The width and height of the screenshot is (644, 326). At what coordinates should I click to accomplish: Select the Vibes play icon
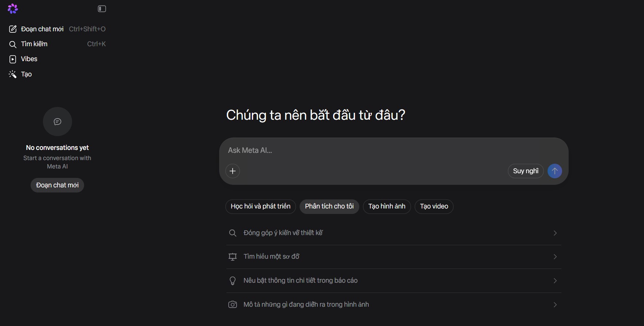click(13, 59)
